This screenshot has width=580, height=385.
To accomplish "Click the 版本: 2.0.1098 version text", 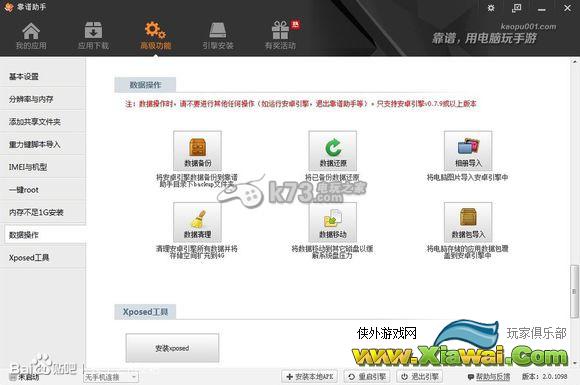I will 544,376.
